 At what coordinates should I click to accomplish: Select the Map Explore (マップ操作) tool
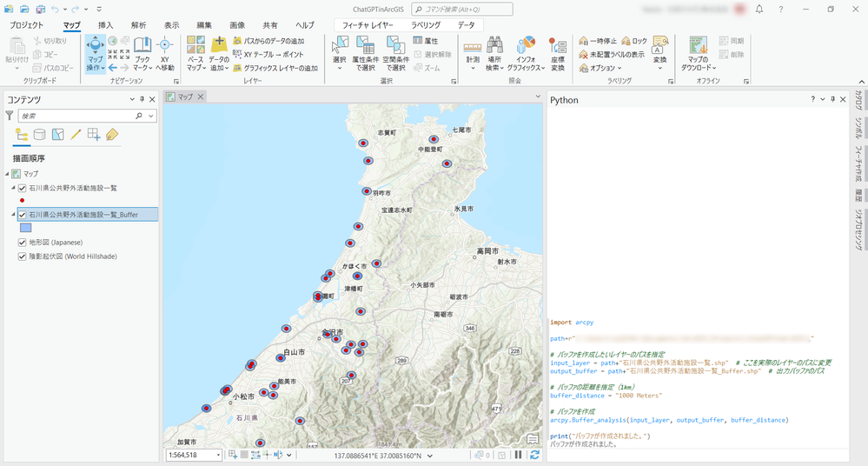point(95,47)
